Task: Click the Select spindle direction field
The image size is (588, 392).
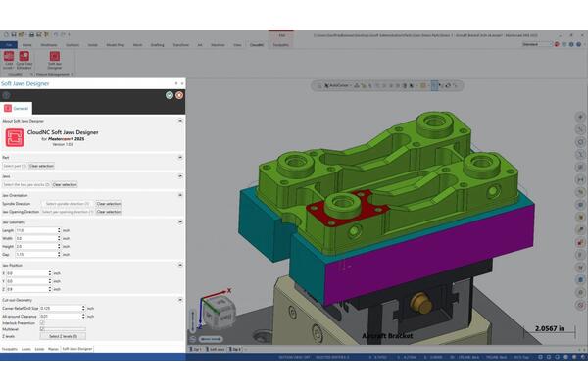Action: click(68, 204)
